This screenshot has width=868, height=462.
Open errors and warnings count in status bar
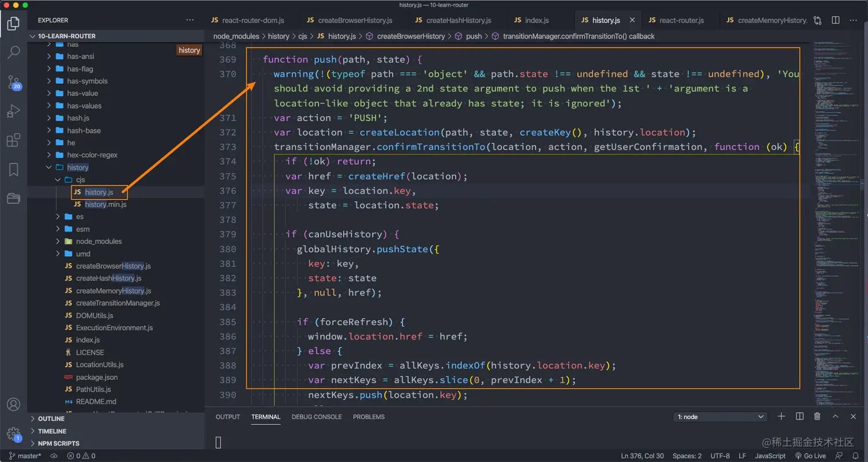click(x=81, y=456)
